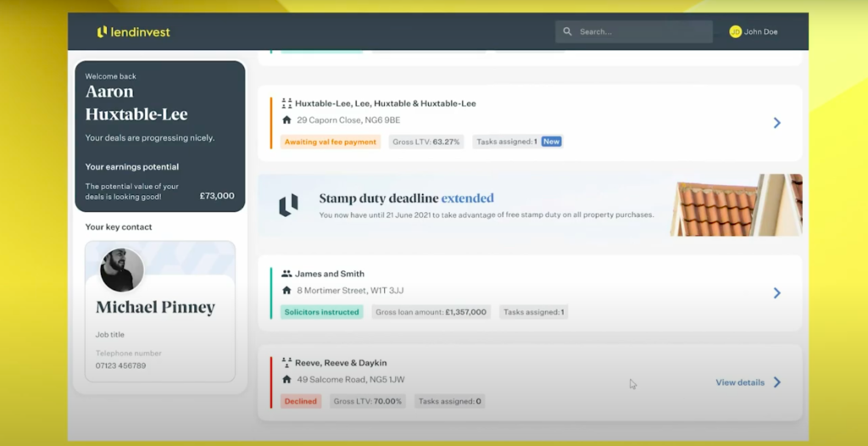Click Tasks assigned: 1 in James and Smith card
868x446 pixels.
[x=534, y=312]
